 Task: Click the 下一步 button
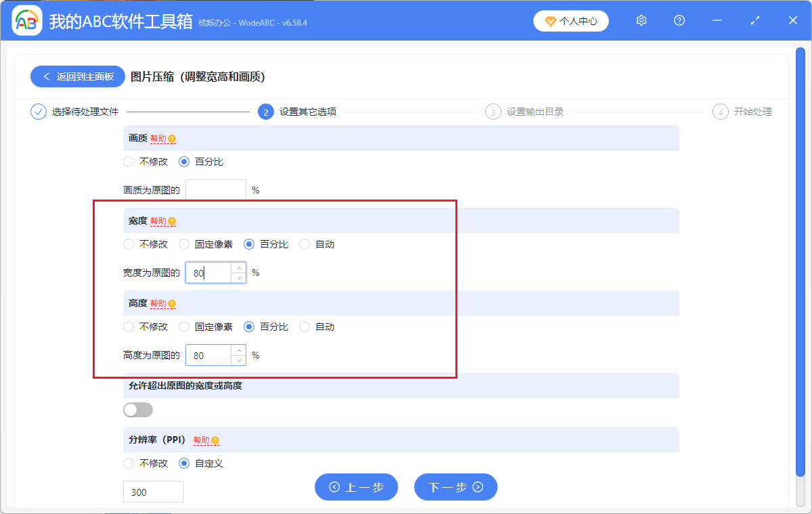[x=455, y=487]
